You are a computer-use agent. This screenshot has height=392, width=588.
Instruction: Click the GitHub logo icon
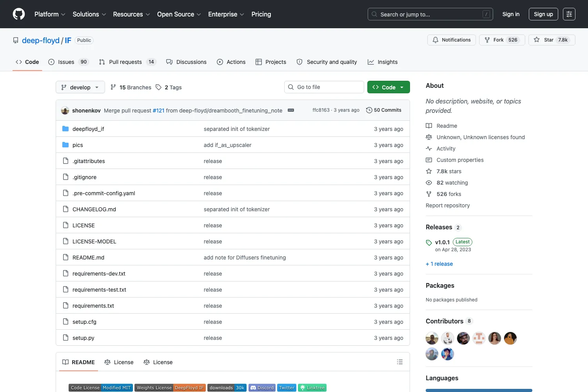(19, 14)
